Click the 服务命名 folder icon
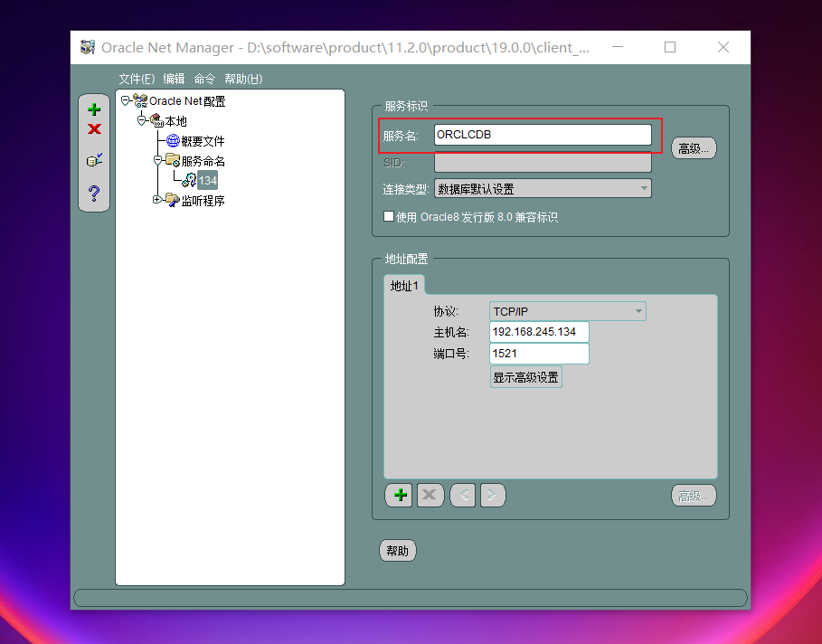This screenshot has height=644, width=822. click(x=173, y=160)
